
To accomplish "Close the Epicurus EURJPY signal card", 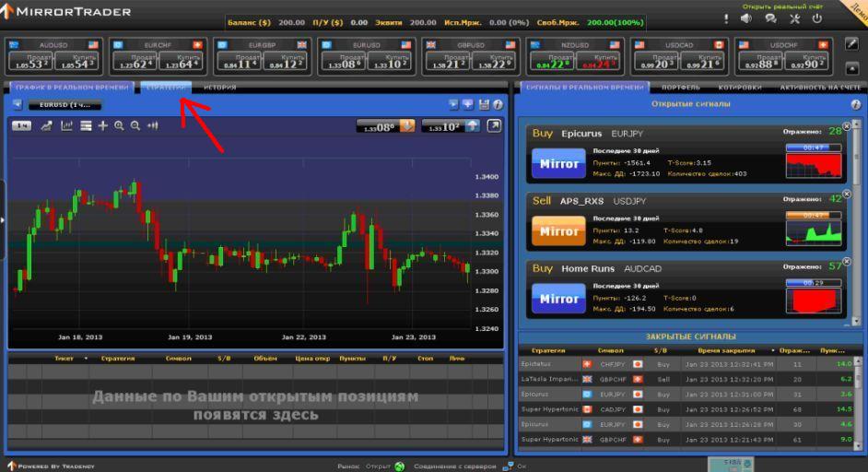I will pos(847,126).
